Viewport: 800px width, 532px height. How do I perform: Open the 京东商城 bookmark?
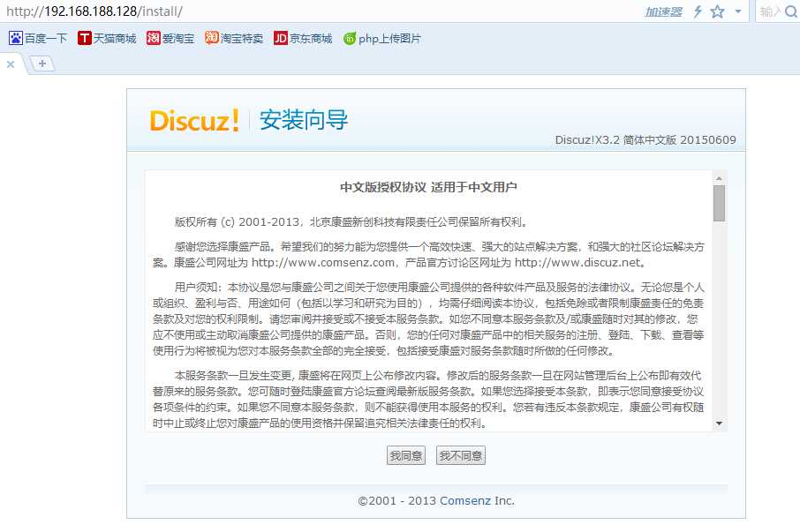click(x=303, y=38)
